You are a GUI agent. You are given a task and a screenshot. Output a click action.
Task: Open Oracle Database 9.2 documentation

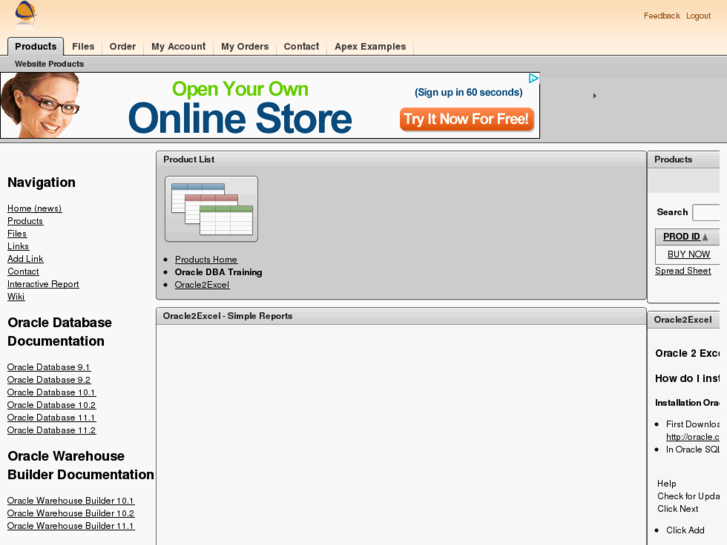49,379
